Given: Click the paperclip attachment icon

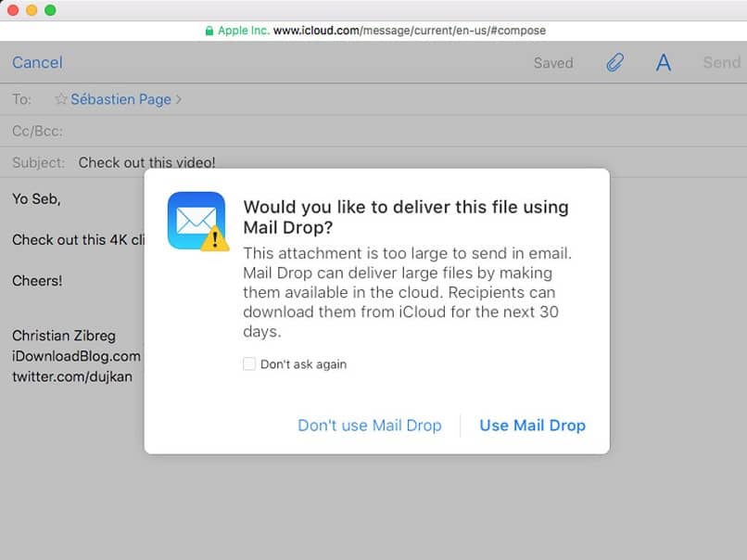Looking at the screenshot, I should click(x=614, y=62).
